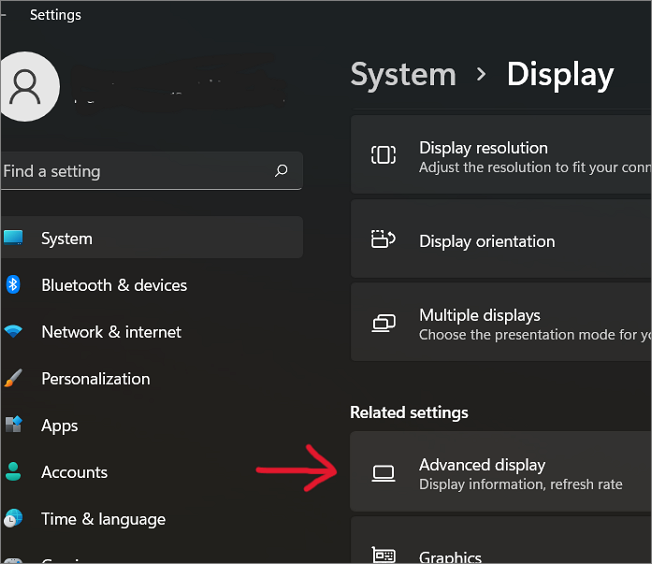
Task: Click the Settings window title
Action: [x=55, y=15]
